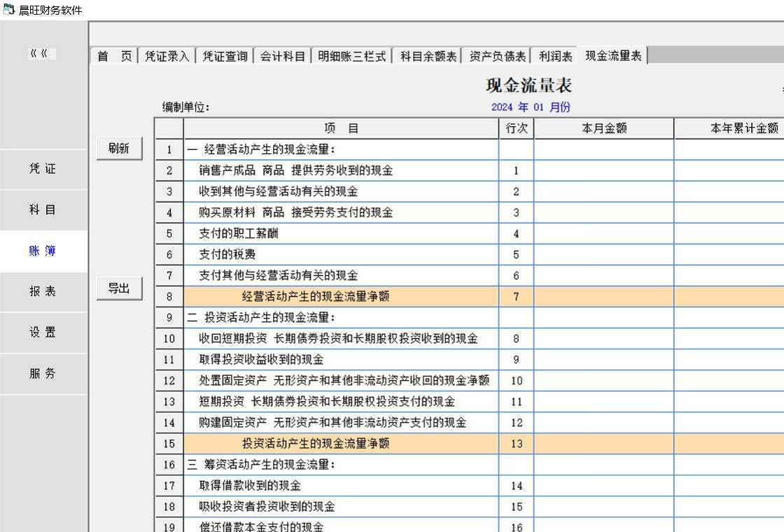
Task: Select the 经营活动产生的现金流量净额 highlighted row
Action: pyautogui.click(x=316, y=297)
